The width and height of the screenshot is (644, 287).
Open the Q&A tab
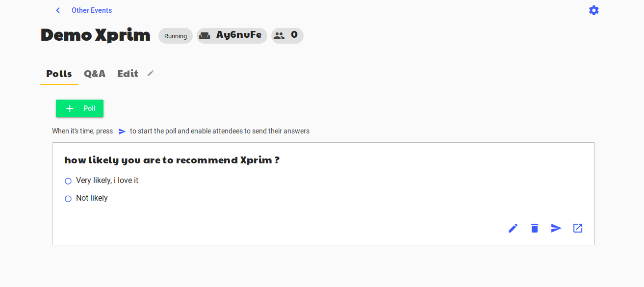[95, 74]
